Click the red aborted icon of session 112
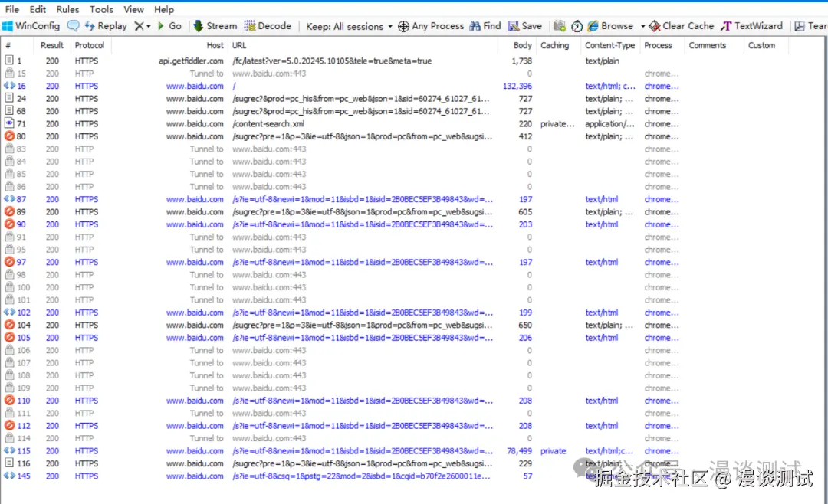 [9, 425]
